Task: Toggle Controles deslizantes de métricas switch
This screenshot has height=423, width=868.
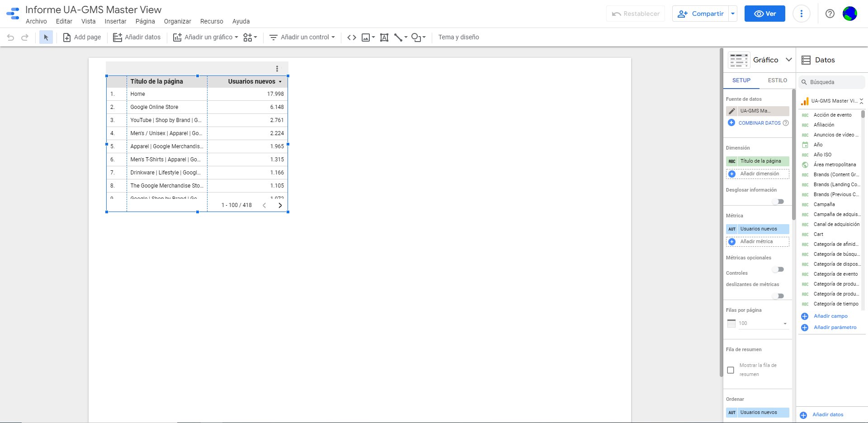Action: [778, 296]
